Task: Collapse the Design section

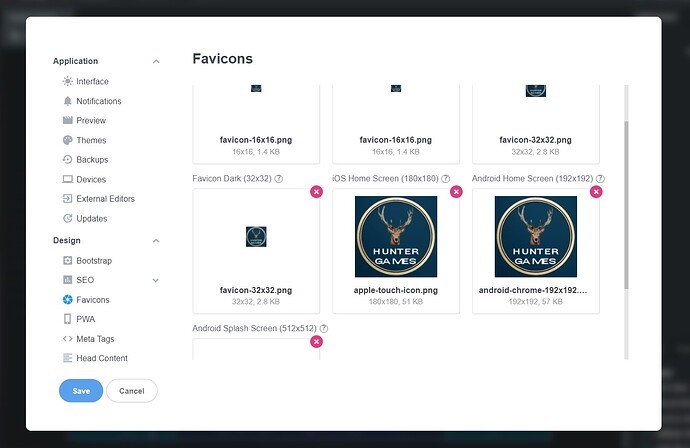Action: tap(156, 241)
